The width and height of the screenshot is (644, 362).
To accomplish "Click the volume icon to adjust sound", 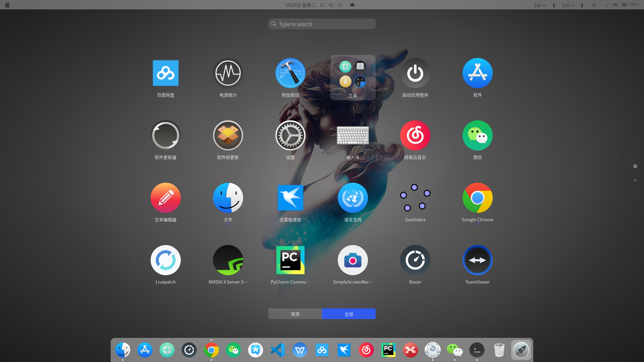I will [x=615, y=5].
